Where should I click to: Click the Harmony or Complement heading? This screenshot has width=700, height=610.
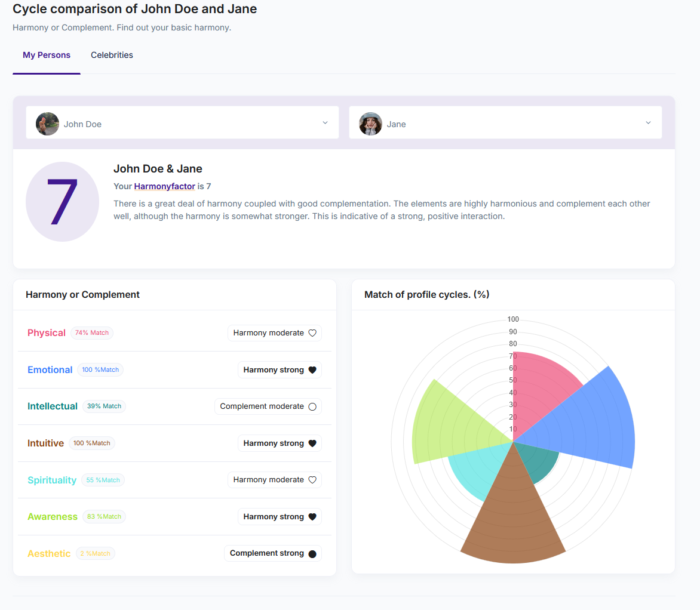click(x=82, y=294)
